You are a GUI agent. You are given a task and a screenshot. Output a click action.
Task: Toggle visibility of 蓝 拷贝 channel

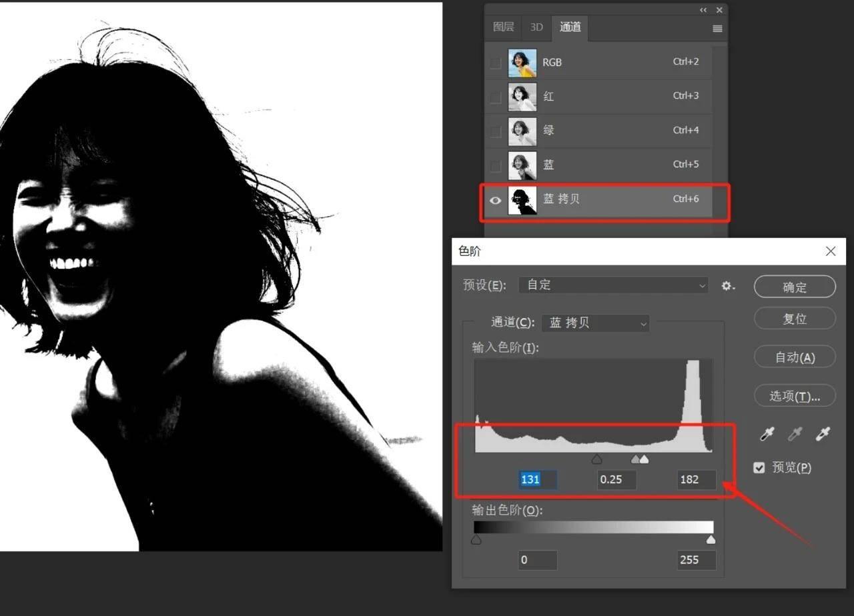[495, 200]
